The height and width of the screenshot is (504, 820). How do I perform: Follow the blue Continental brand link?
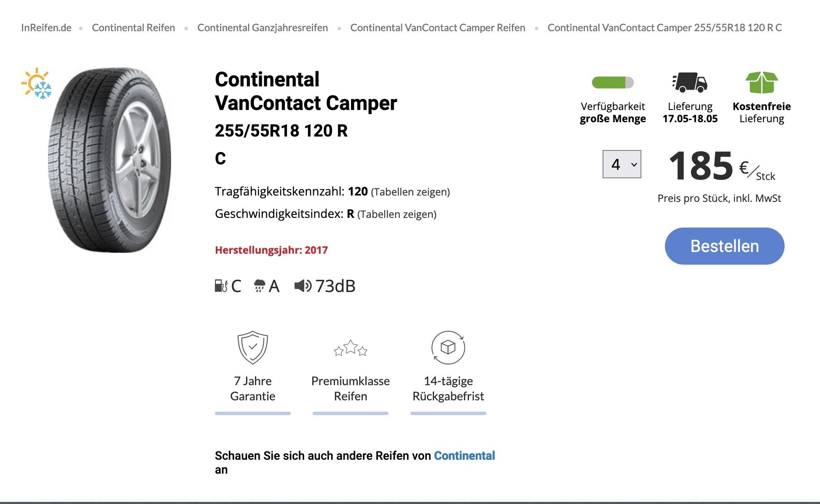(x=464, y=456)
